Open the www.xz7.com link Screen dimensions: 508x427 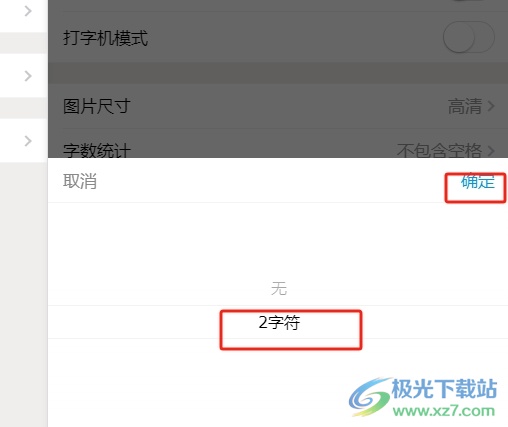pos(444,411)
